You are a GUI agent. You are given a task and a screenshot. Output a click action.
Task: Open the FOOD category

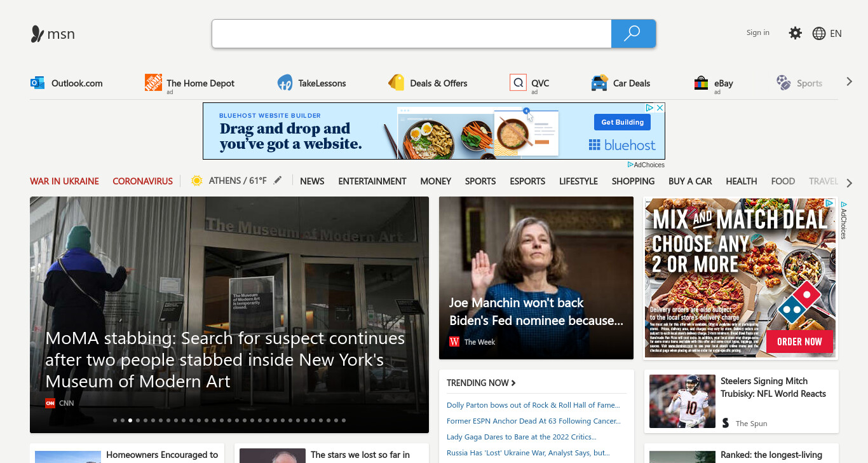783,181
